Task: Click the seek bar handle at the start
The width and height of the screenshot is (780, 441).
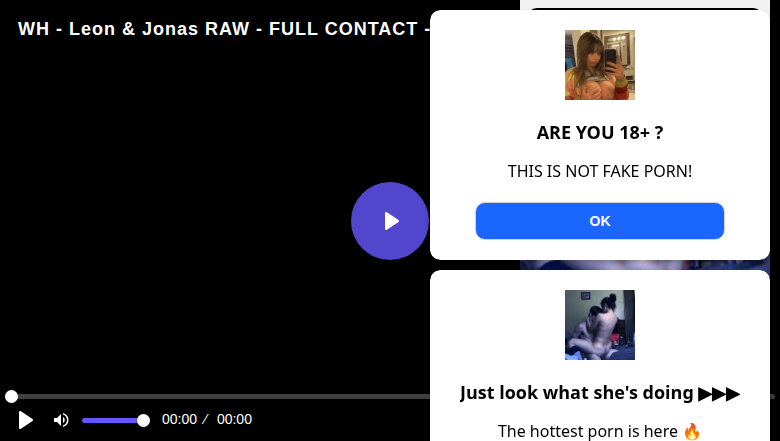Action: pyautogui.click(x=11, y=396)
